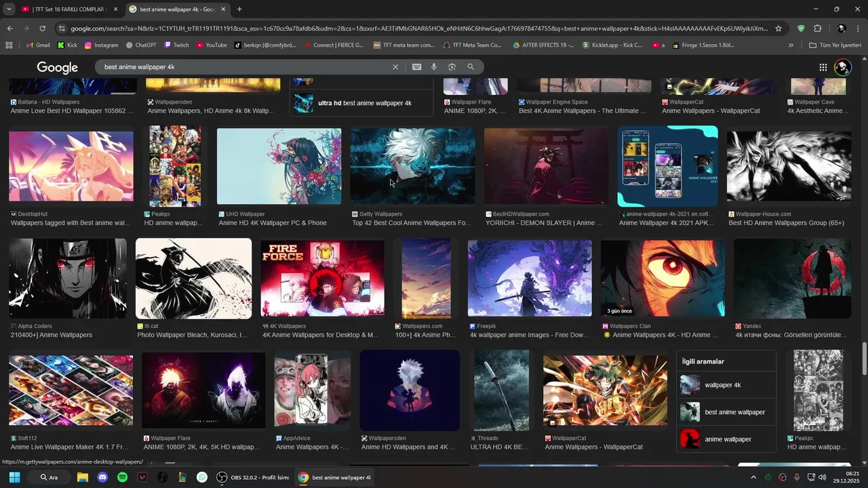Open the Threads katana wallpaper thumbnail
The height and width of the screenshot is (488, 868).
[501, 390]
